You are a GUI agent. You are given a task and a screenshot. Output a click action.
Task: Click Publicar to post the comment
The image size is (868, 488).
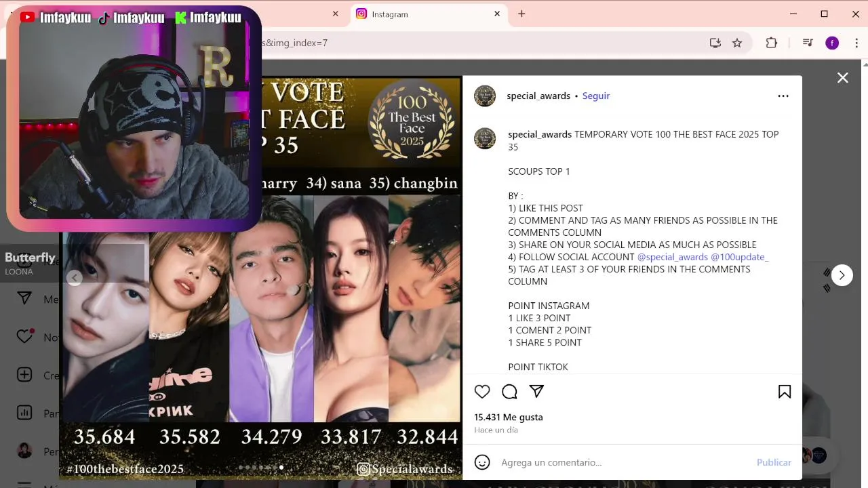(x=774, y=462)
